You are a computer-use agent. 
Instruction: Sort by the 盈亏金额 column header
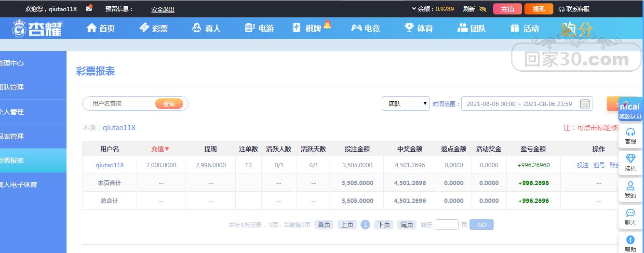point(533,149)
